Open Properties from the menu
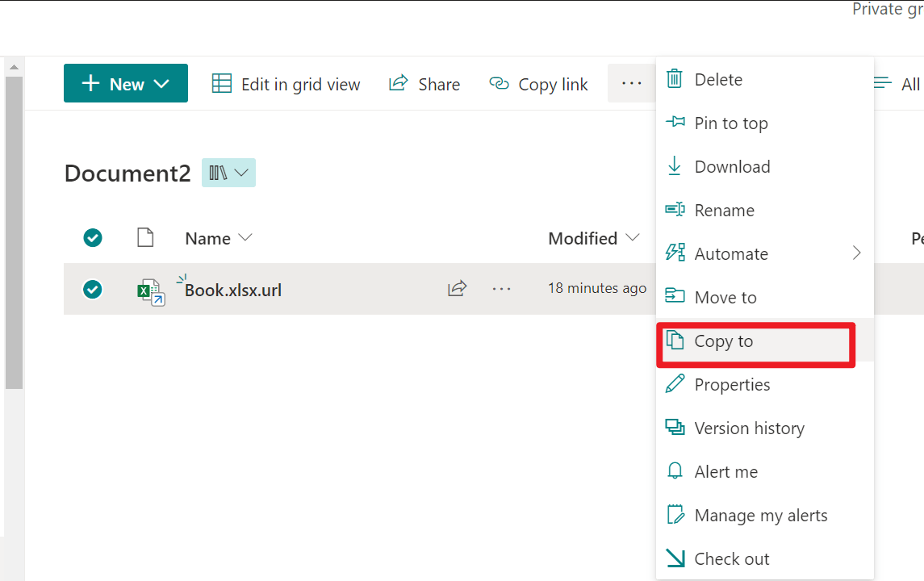Screen dimensions: 924x581 click(765, 385)
